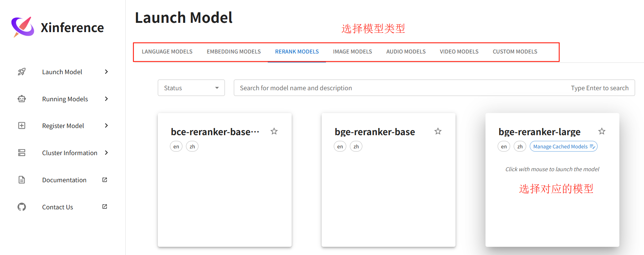Click the Xinference logo icon
This screenshot has height=255, width=644.
coord(22,27)
